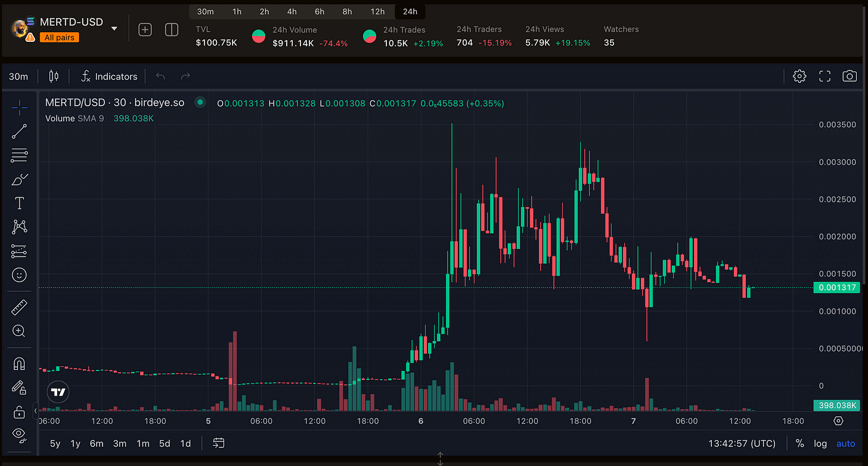Viewport: 868px width, 466px height.
Task: Toggle stay-in-drawing-mode pencil lock
Action: click(19, 387)
